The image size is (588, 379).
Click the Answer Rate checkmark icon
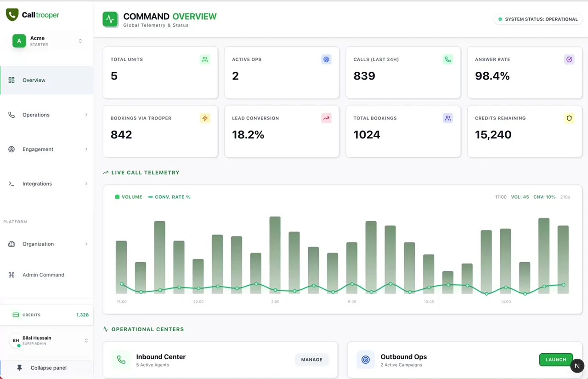click(x=569, y=59)
